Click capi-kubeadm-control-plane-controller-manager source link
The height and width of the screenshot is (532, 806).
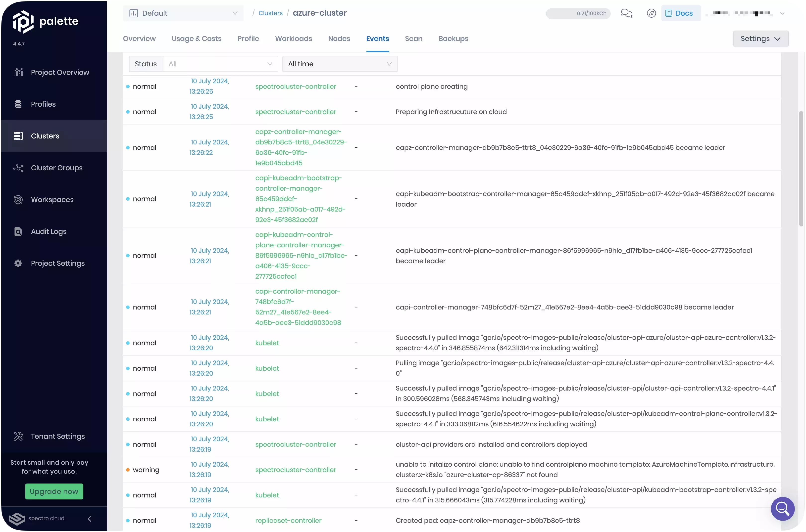pos(301,256)
